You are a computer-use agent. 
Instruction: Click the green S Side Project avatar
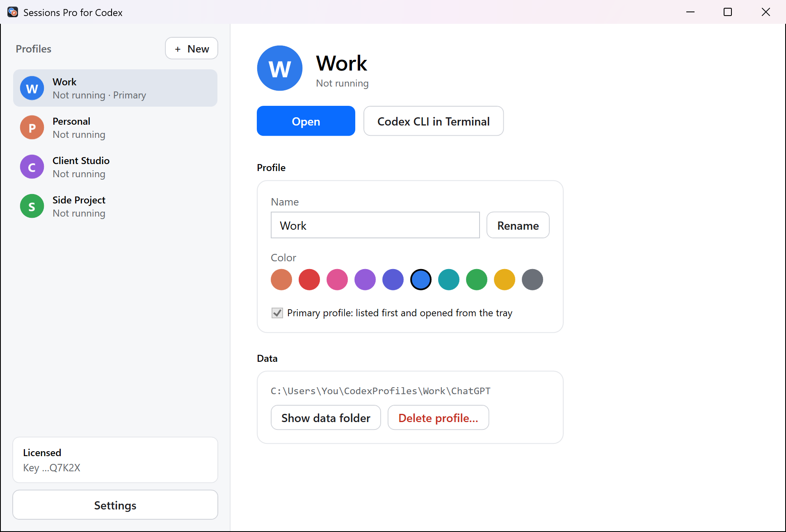(x=32, y=206)
